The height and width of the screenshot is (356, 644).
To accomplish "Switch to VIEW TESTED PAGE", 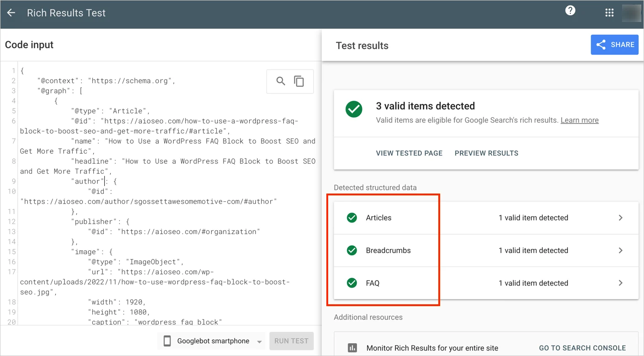I will (x=409, y=153).
